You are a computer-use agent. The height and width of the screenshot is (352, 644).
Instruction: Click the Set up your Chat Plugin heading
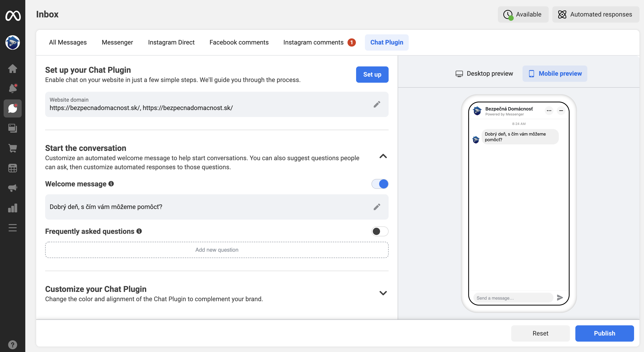tap(88, 70)
